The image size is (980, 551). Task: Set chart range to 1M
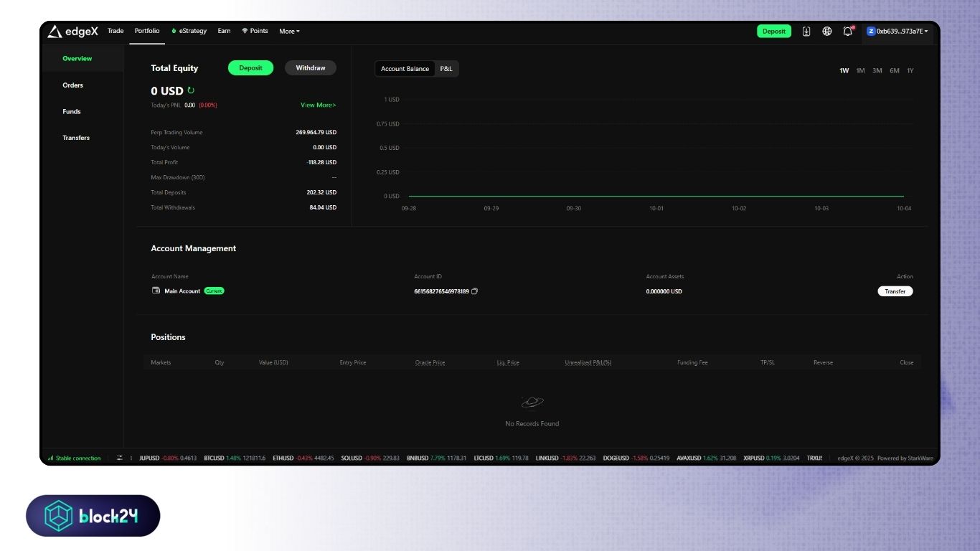860,71
